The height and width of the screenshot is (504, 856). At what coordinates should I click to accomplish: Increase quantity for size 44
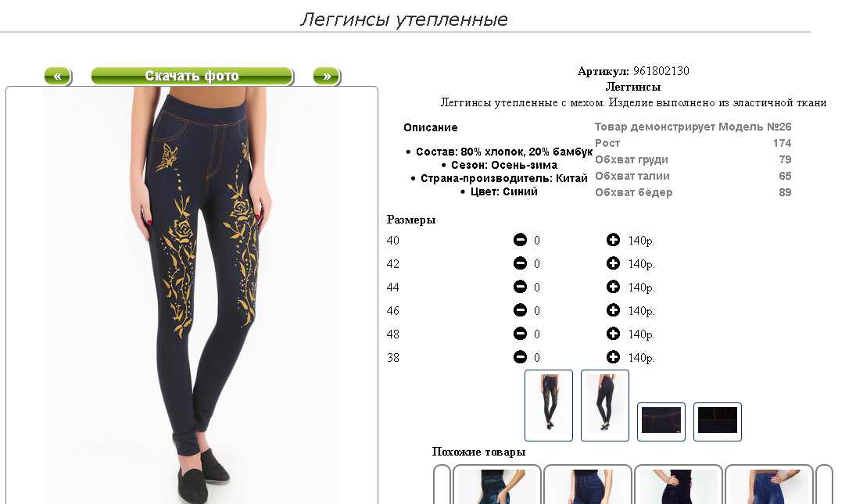click(613, 287)
